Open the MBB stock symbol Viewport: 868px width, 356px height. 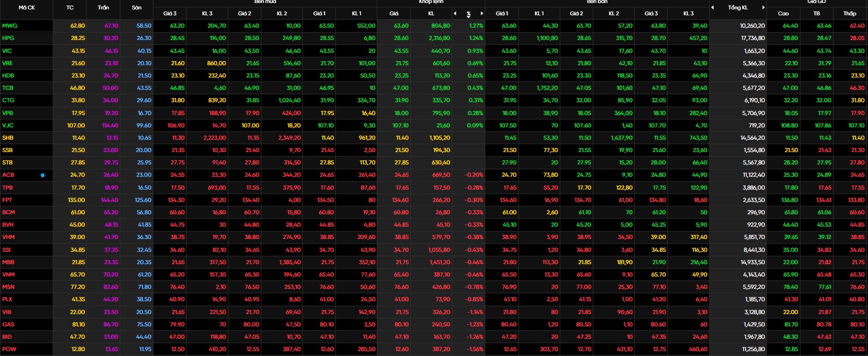[8, 262]
